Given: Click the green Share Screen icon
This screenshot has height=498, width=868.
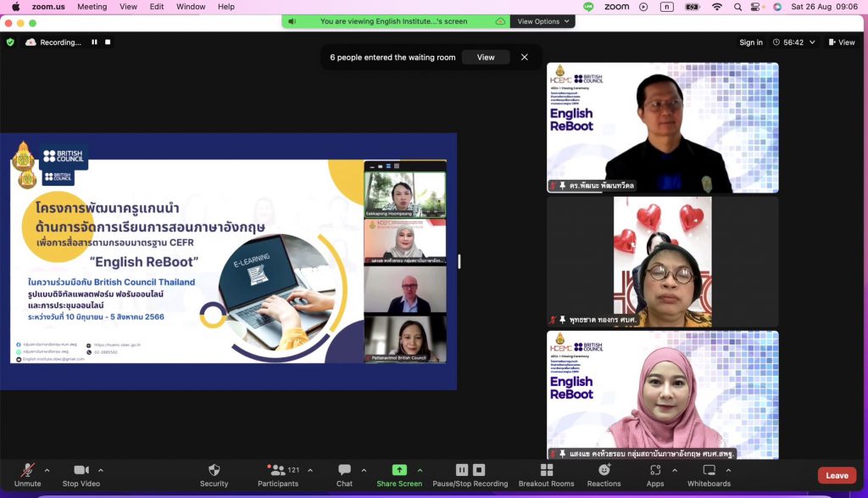Looking at the screenshot, I should click(399, 470).
